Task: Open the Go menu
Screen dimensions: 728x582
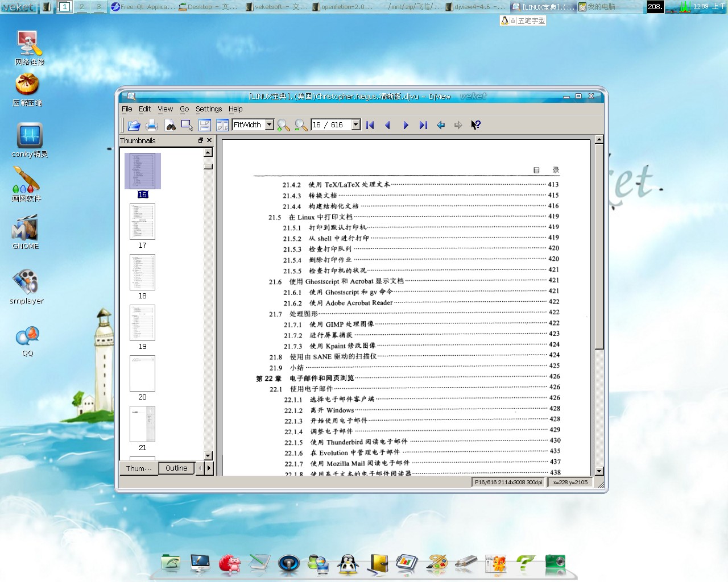Action: pos(184,109)
